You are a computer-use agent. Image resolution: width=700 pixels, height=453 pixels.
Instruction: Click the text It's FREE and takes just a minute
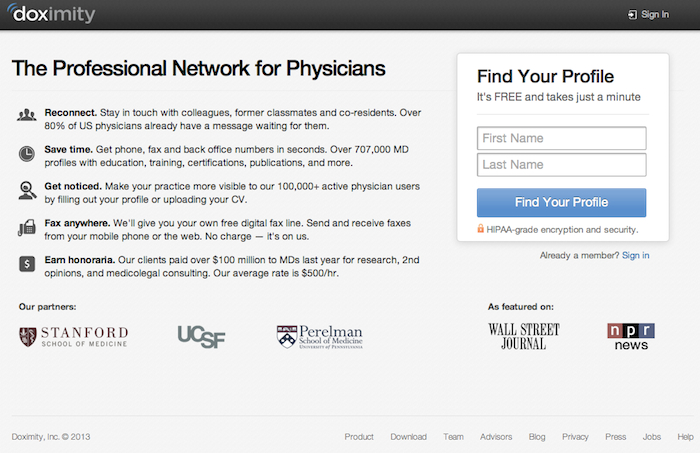558,97
